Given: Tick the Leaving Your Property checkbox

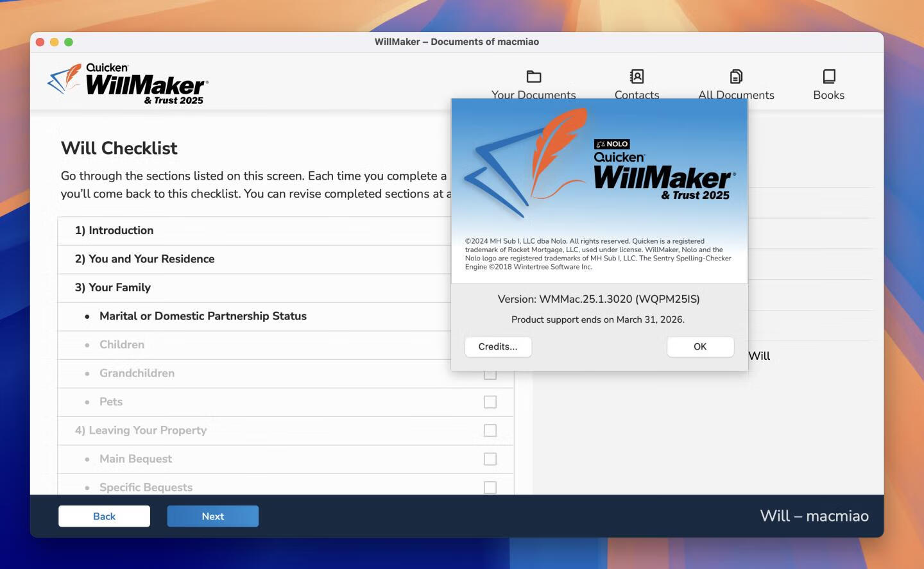Looking at the screenshot, I should [x=490, y=430].
